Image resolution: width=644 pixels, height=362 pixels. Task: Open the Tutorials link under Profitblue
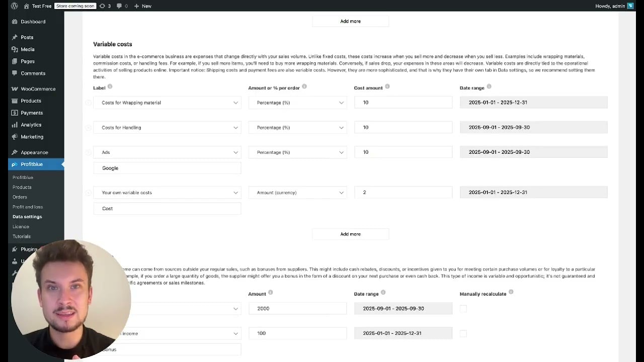pyautogui.click(x=21, y=236)
